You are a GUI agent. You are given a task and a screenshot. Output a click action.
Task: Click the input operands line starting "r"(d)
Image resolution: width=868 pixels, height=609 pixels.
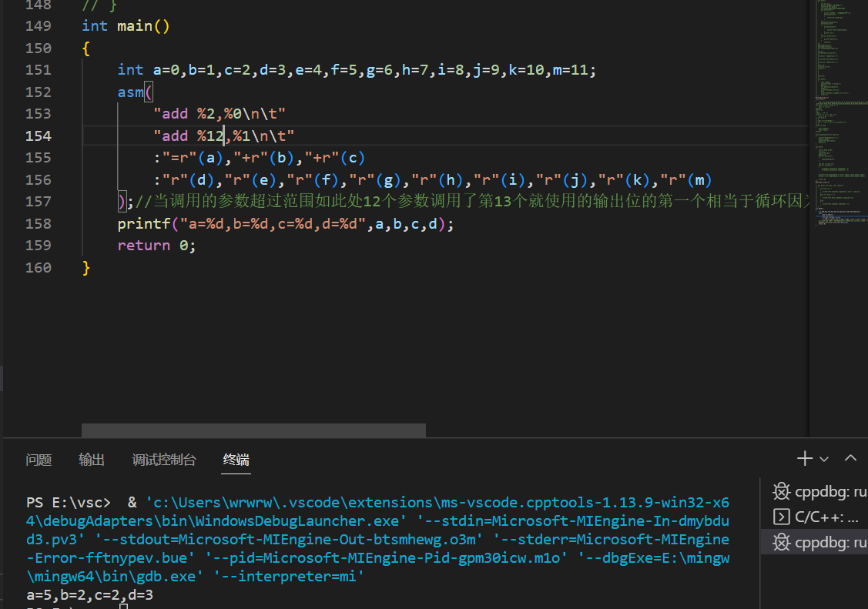click(432, 180)
